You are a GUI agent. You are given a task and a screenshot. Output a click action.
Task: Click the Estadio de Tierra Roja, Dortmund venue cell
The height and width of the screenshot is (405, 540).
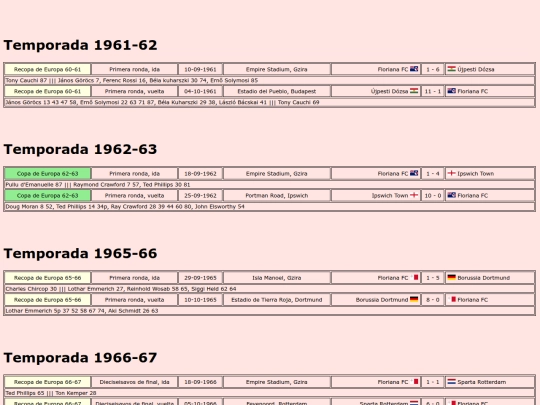[x=277, y=300]
